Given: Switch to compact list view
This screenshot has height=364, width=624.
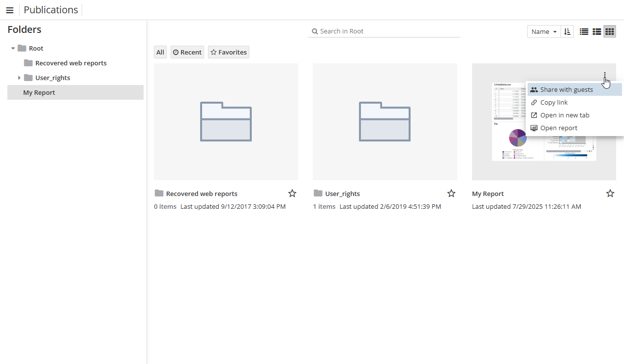Looking at the screenshot, I should click(584, 31).
